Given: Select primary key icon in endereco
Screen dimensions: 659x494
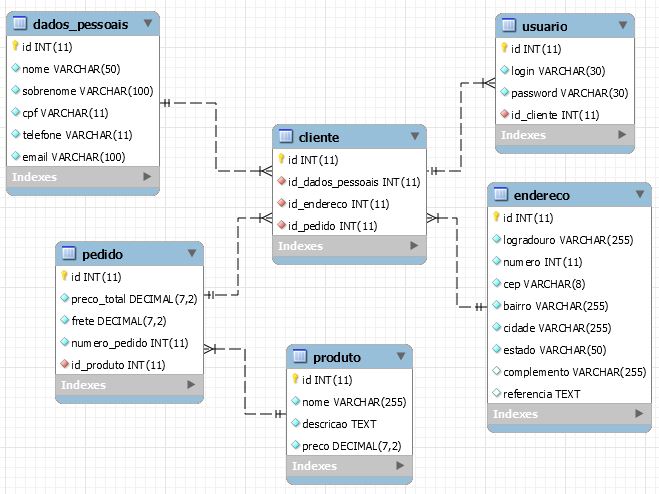Looking at the screenshot, I should [x=496, y=217].
